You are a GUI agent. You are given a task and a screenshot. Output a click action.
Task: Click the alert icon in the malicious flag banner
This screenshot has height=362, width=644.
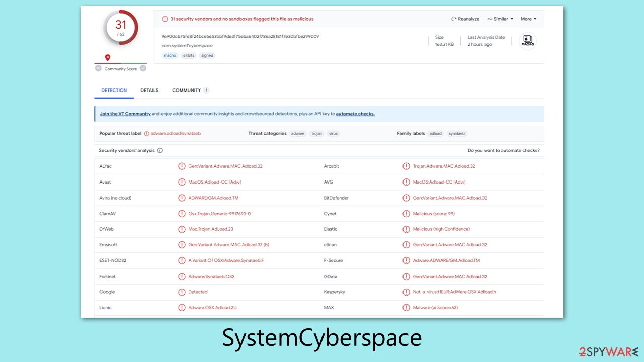(165, 18)
